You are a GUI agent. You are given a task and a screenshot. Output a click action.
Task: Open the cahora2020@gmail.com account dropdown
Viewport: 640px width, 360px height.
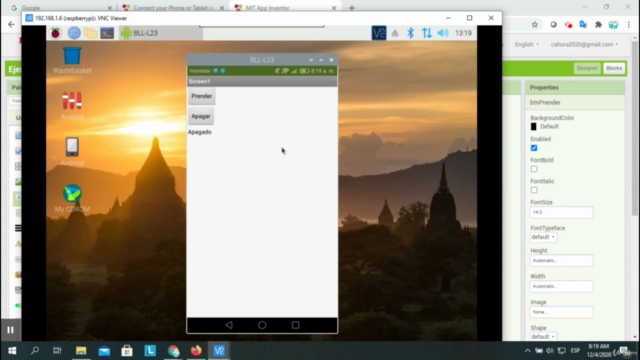click(x=584, y=44)
